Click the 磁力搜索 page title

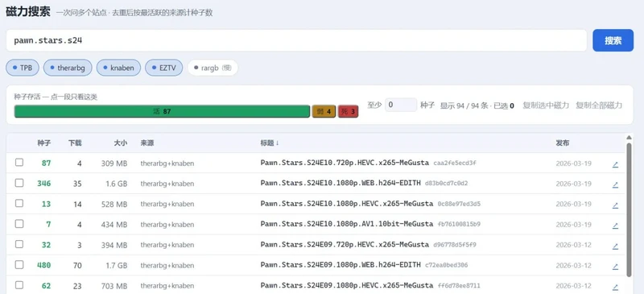click(x=28, y=11)
